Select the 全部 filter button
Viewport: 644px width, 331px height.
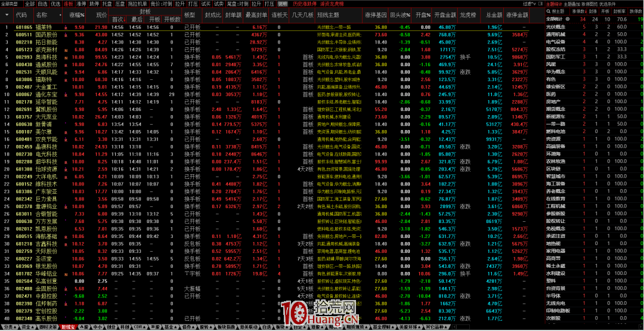point(30,4)
